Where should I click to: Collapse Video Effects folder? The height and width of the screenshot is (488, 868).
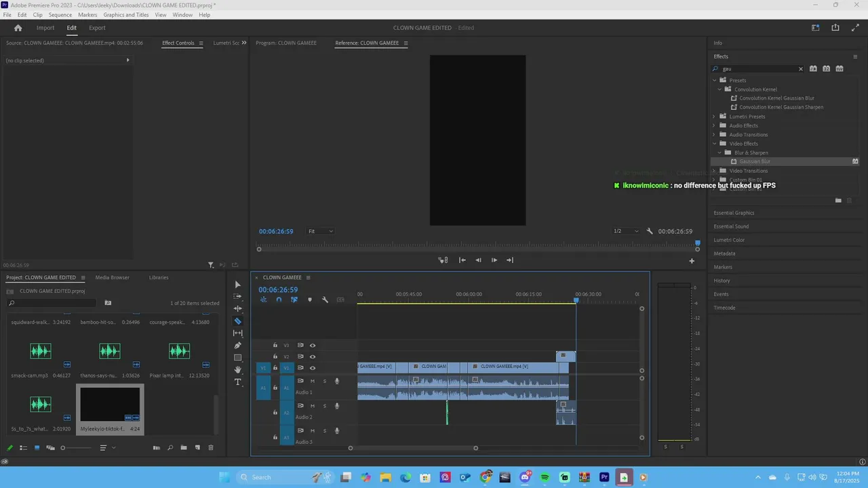click(x=714, y=144)
